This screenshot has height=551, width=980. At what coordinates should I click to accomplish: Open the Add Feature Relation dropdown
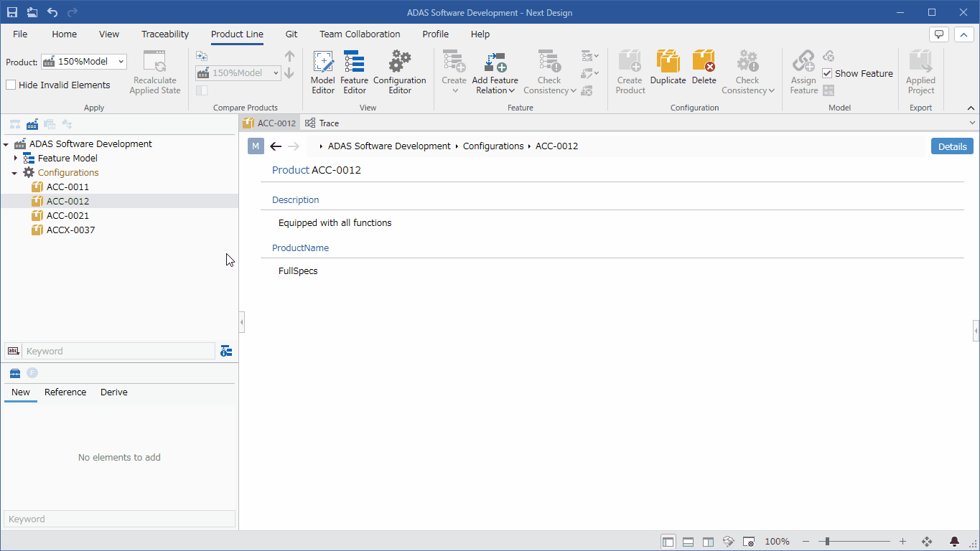(x=495, y=72)
